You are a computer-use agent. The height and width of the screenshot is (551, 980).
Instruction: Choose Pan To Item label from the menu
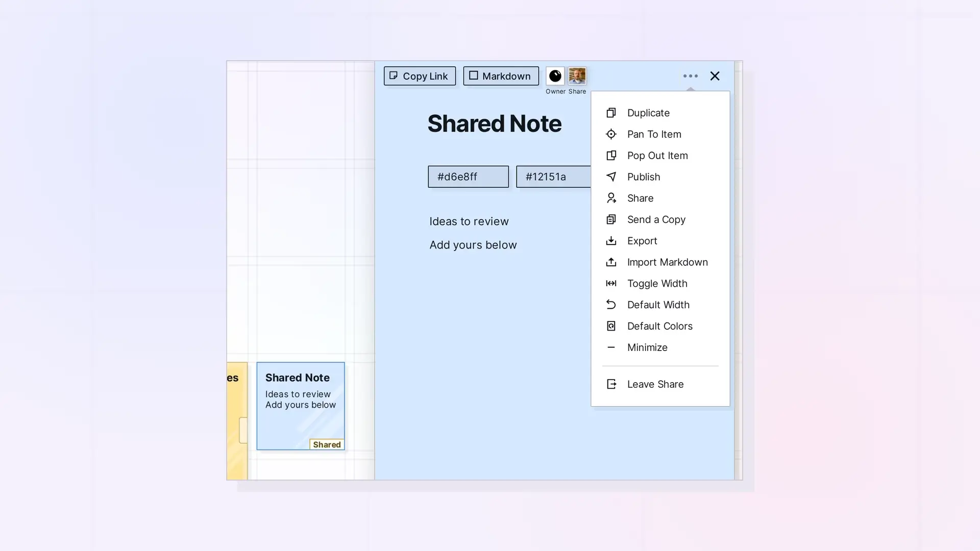[x=654, y=134]
